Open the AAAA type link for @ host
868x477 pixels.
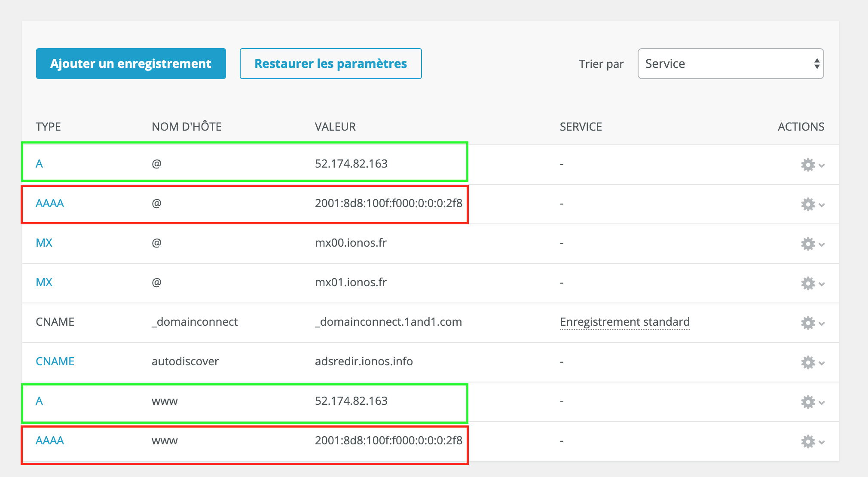50,203
